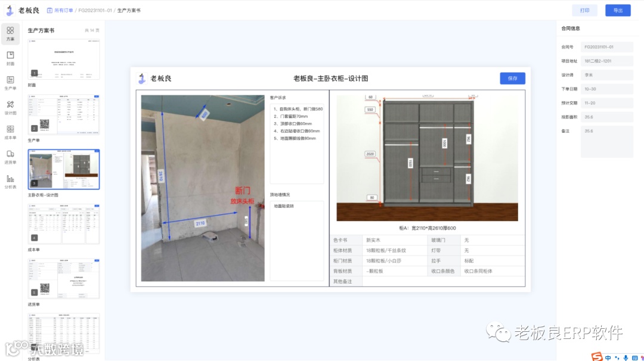Click Sogou input method tray icon

596,356
